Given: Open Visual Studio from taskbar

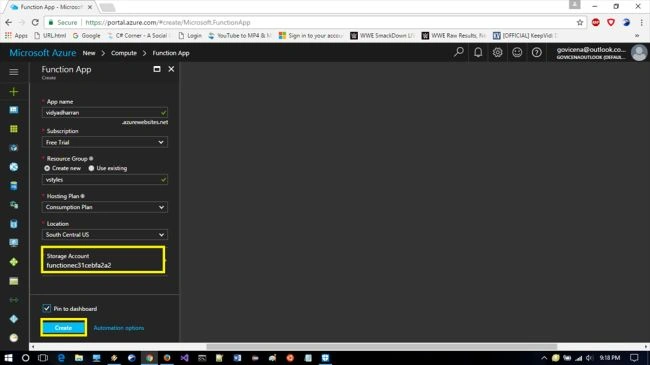Looking at the screenshot, I should (x=184, y=358).
